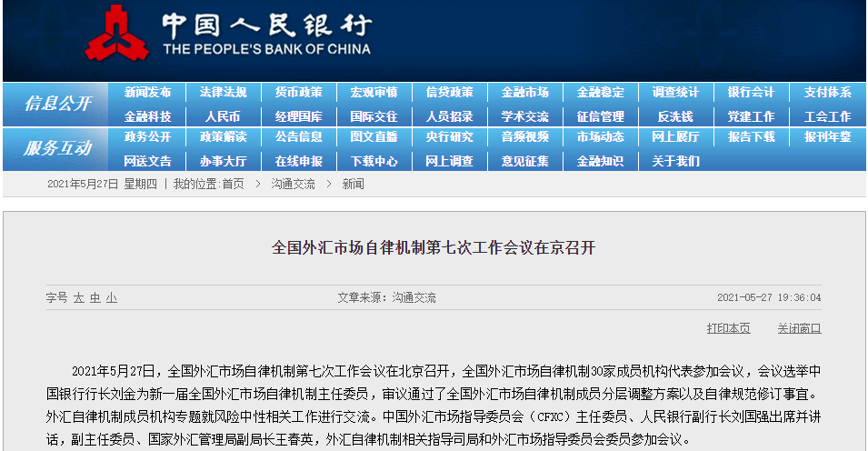Image resolution: width=868 pixels, height=451 pixels.
Task: Go to the 金融市场 section
Action: click(x=524, y=93)
